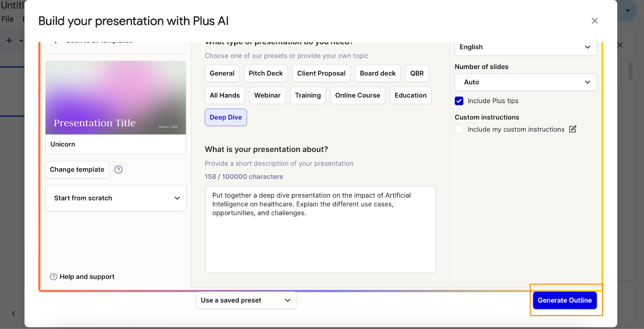Click the 'Custom instructions' heading
The height and width of the screenshot is (329, 644).
tap(487, 118)
